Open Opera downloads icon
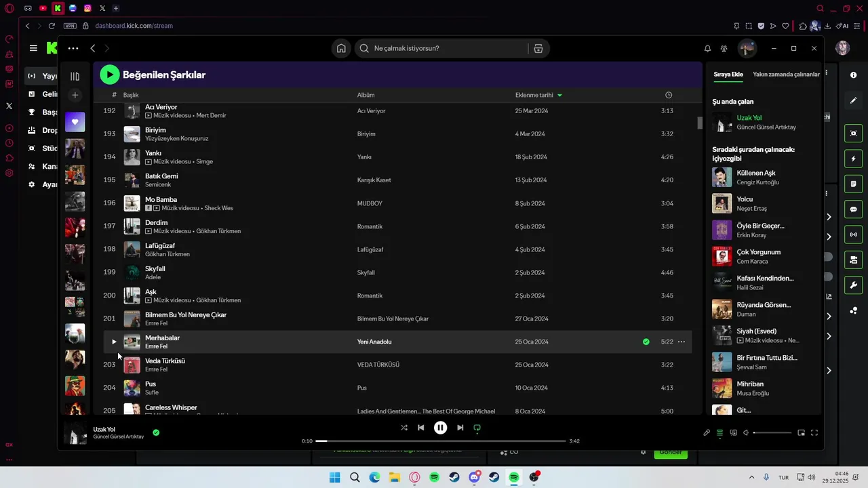Screen dimensions: 868x488 point(828,26)
